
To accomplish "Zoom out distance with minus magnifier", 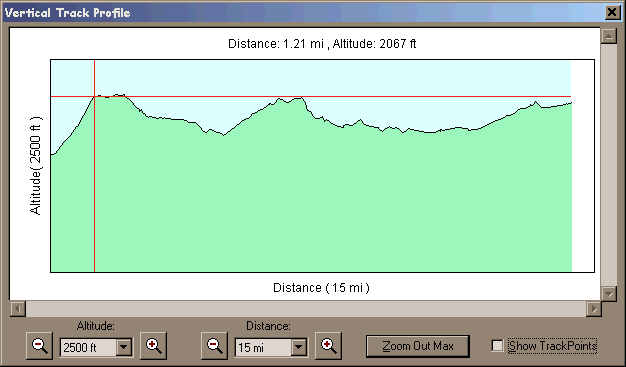I will coord(214,345).
